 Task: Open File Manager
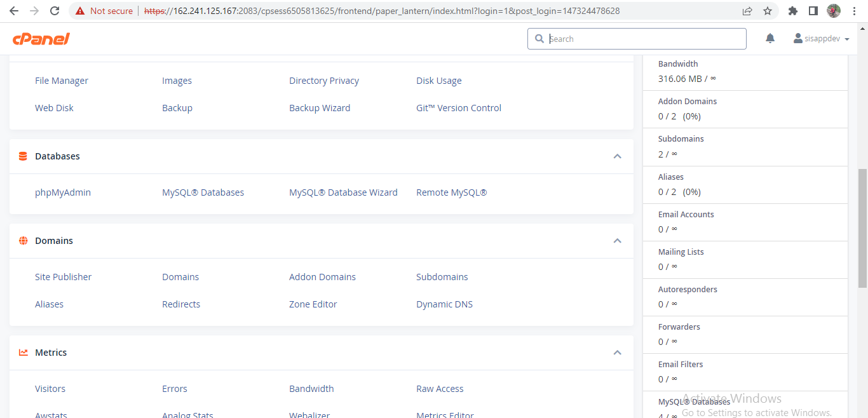62,81
